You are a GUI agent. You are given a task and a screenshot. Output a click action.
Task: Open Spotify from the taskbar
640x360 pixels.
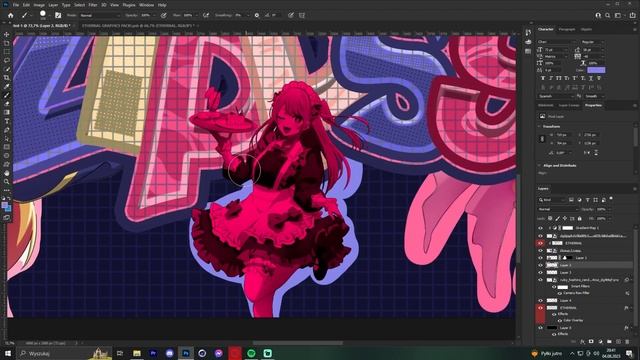click(251, 353)
